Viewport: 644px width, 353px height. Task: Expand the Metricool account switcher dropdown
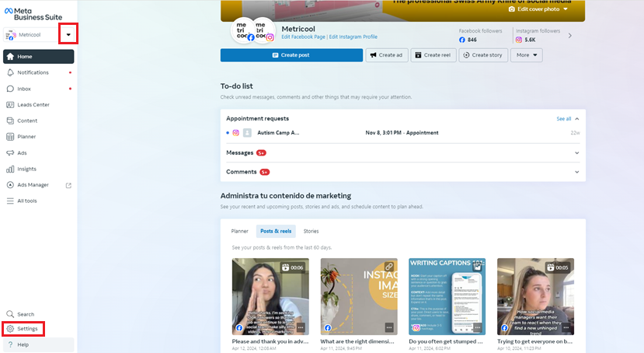68,35
